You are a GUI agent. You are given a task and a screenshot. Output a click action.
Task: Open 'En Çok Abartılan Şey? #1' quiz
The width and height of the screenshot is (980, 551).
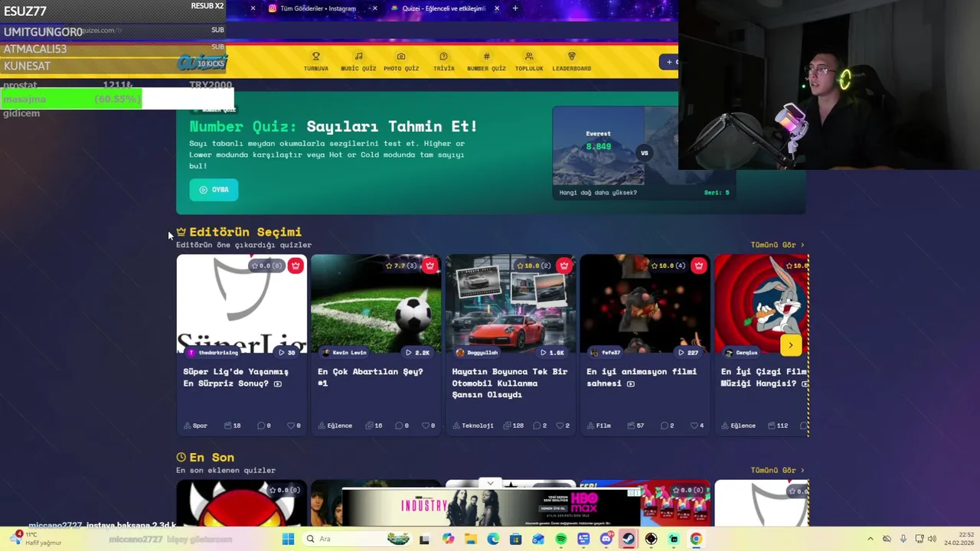coord(370,377)
